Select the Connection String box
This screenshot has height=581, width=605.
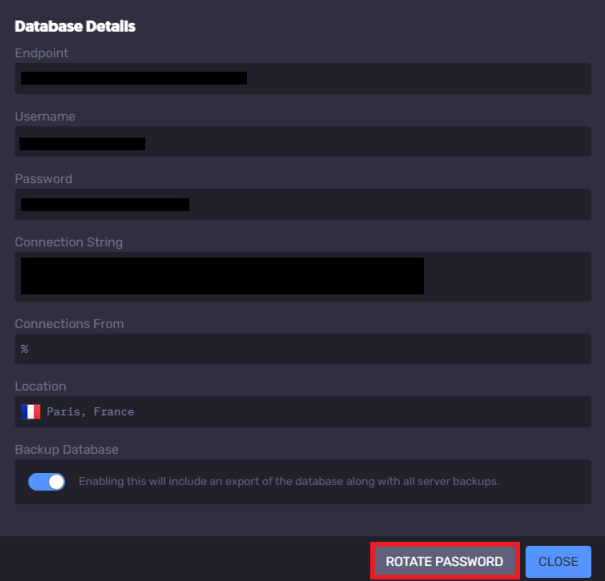[x=302, y=276]
